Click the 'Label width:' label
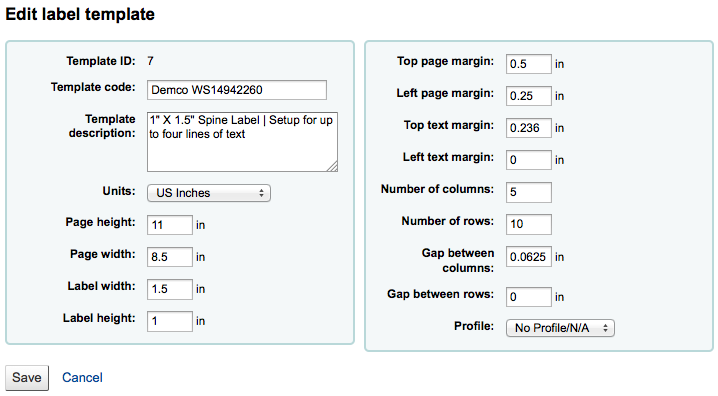Screen dimensions: 718x396 [101, 286]
